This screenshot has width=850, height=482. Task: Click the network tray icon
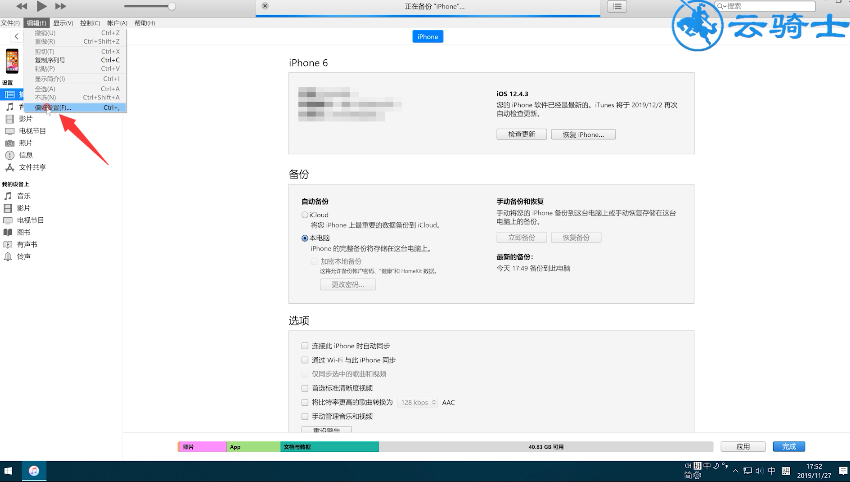point(748,471)
